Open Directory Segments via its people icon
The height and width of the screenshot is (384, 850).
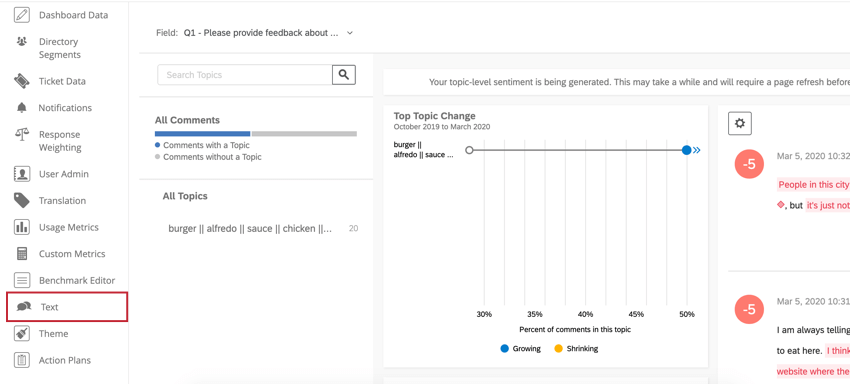pyautogui.click(x=22, y=41)
